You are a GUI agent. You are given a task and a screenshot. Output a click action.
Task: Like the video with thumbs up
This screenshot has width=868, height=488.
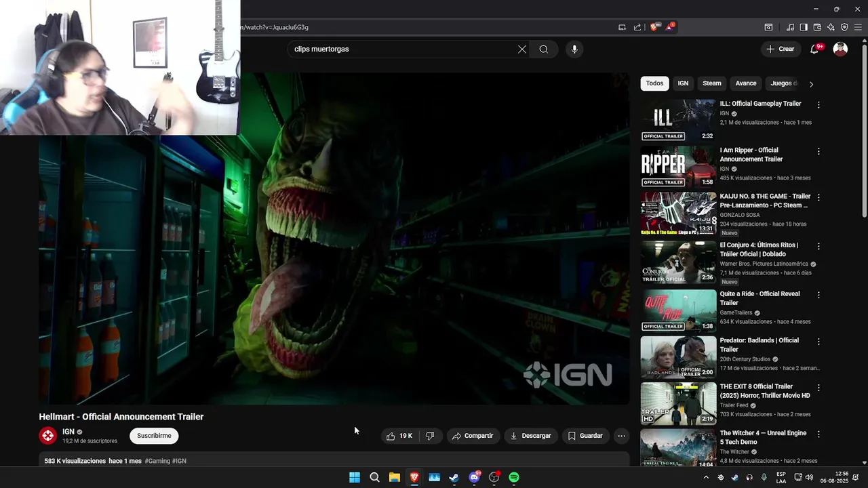[x=399, y=436]
